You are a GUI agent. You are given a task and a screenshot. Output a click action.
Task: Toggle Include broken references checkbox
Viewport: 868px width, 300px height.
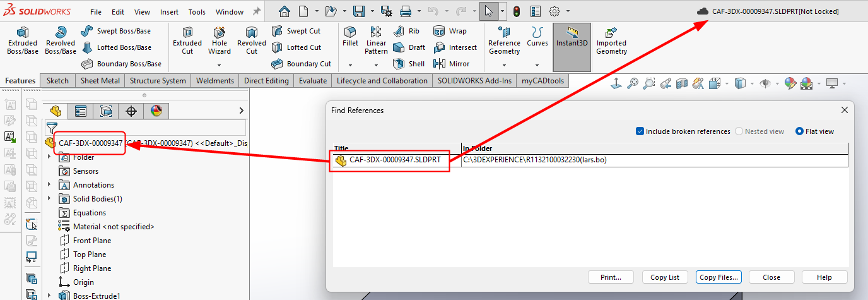coord(640,131)
